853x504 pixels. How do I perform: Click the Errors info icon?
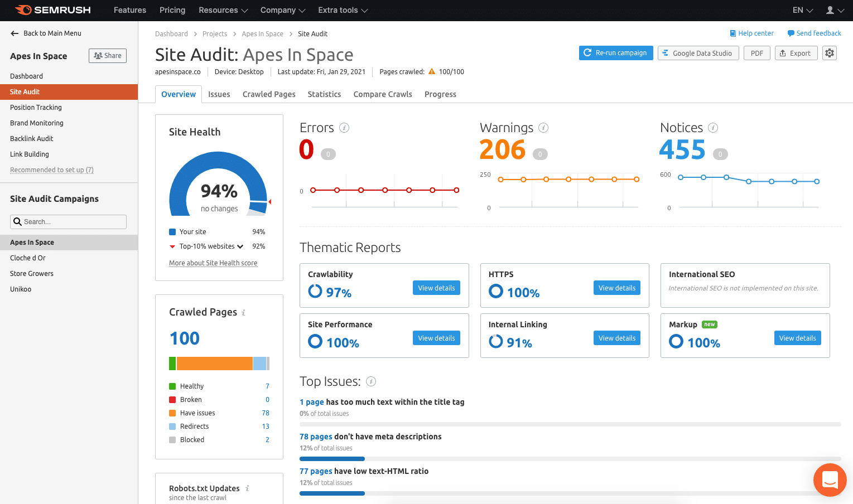(344, 128)
